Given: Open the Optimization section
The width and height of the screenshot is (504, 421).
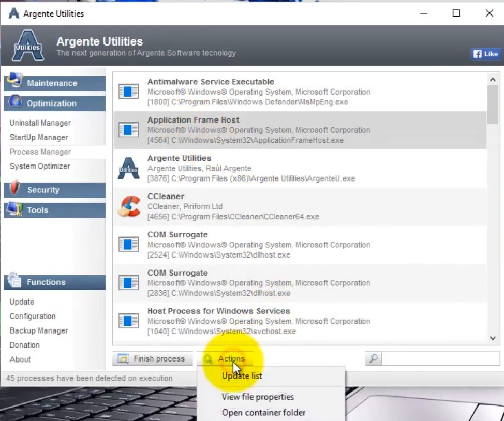Looking at the screenshot, I should click(x=55, y=103).
